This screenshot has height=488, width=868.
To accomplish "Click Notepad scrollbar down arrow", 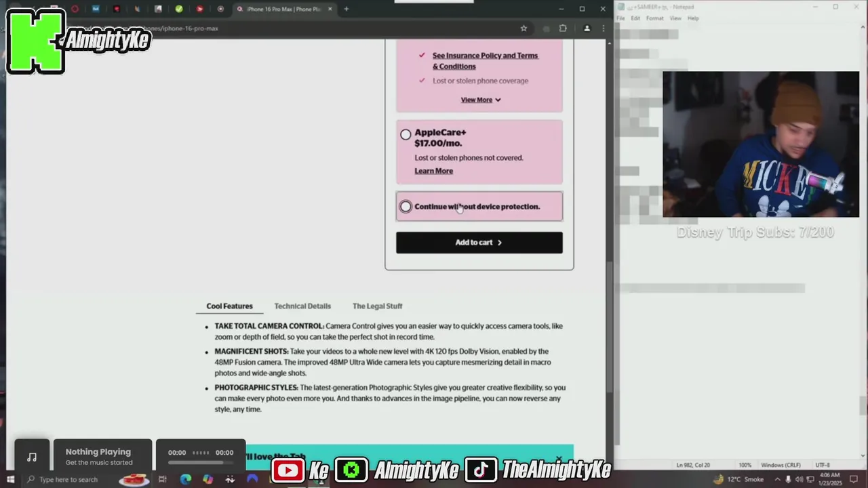I will pyautogui.click(x=863, y=455).
